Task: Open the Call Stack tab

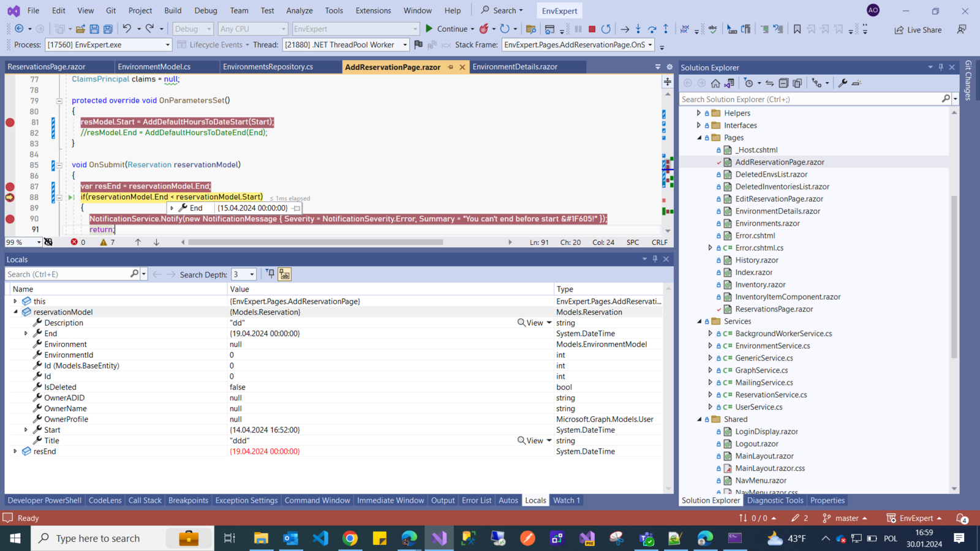Action: [x=145, y=500]
